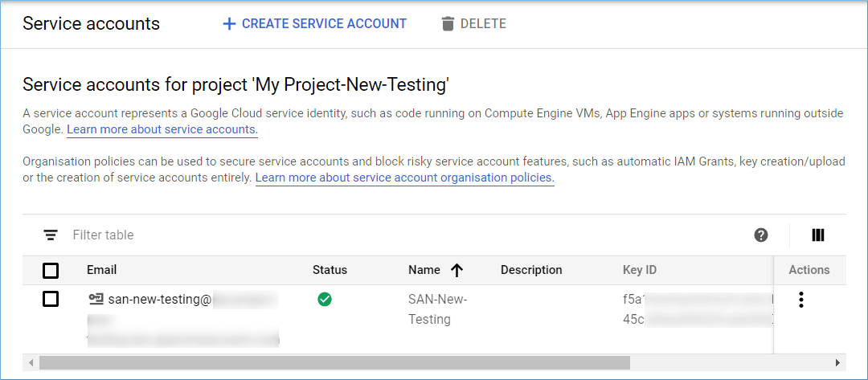Open the three-dot actions menu for san-new-testing
This screenshot has height=380, width=868.
pos(801,299)
